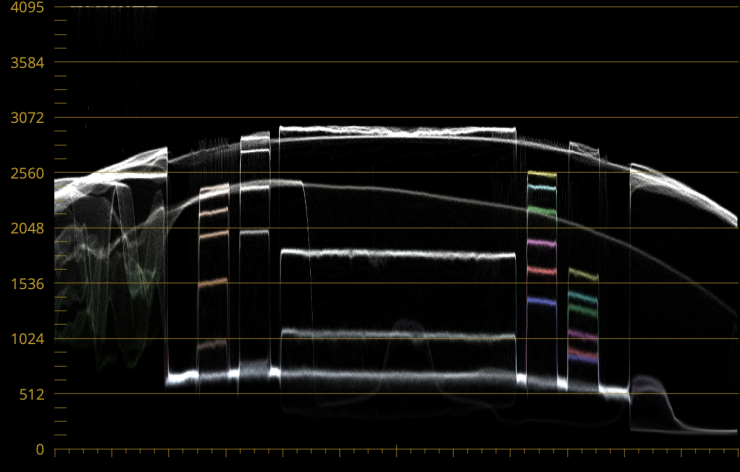Click the 4095 scale label
The image size is (740, 472).
[25, 8]
